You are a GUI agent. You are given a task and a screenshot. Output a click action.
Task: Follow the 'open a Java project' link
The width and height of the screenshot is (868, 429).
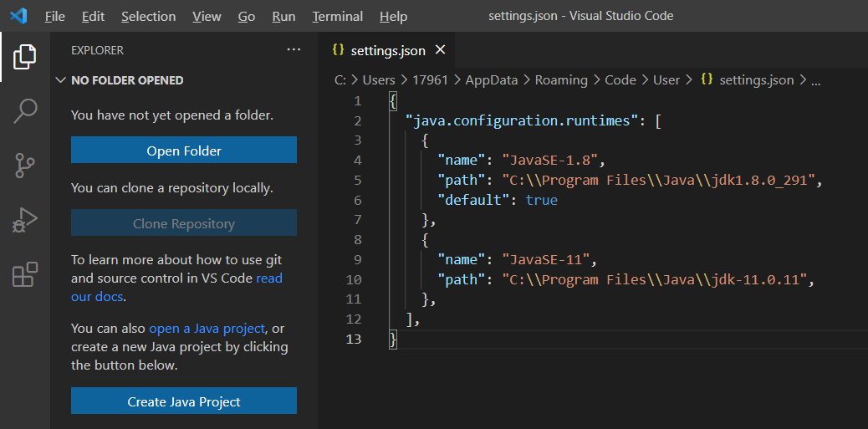coord(207,329)
